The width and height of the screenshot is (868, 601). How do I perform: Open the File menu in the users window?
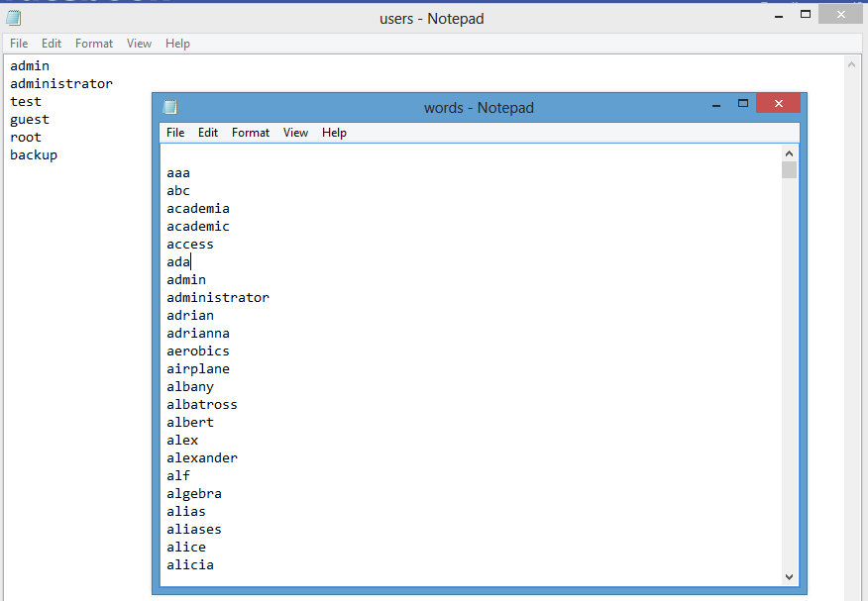tap(18, 43)
